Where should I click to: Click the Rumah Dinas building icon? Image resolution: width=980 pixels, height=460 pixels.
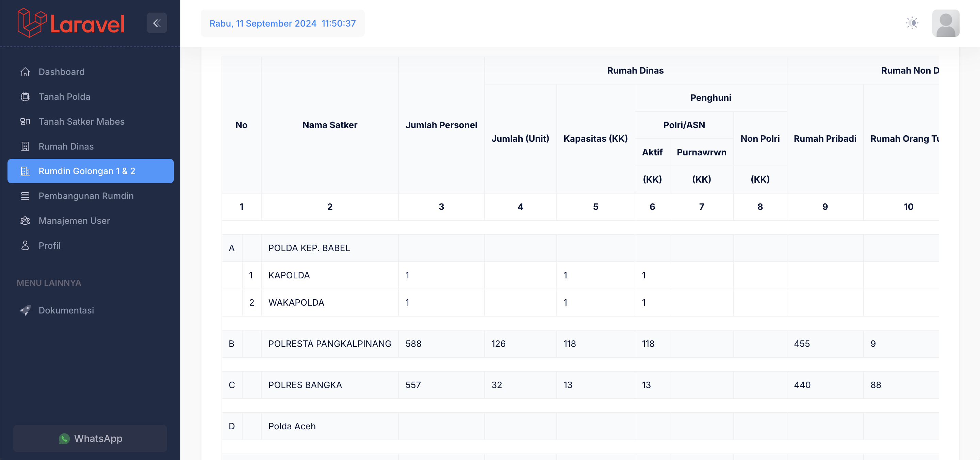point(25,146)
